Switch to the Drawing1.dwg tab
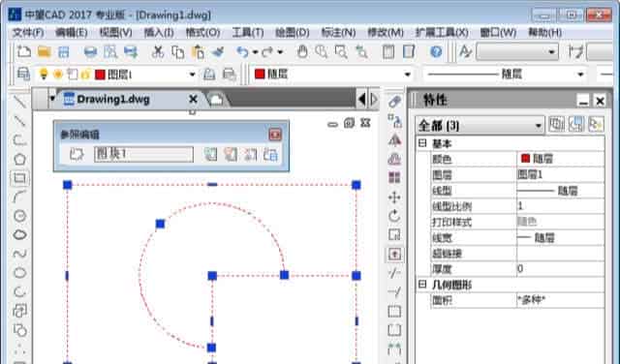 pyautogui.click(x=113, y=99)
